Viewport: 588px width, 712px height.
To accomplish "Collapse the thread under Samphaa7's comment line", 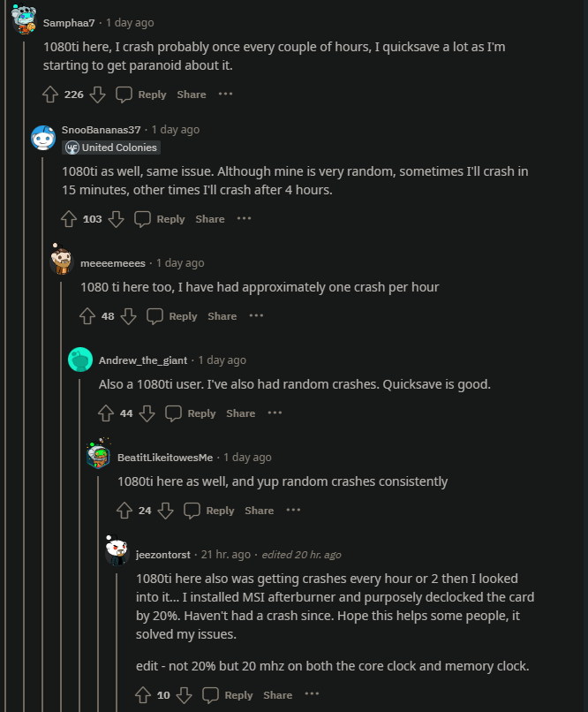I will coord(26,353).
